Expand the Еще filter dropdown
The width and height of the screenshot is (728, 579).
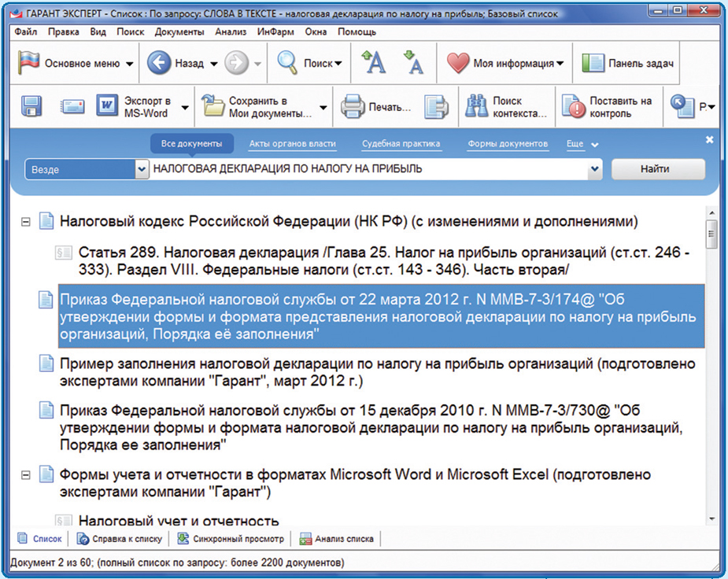tap(582, 145)
